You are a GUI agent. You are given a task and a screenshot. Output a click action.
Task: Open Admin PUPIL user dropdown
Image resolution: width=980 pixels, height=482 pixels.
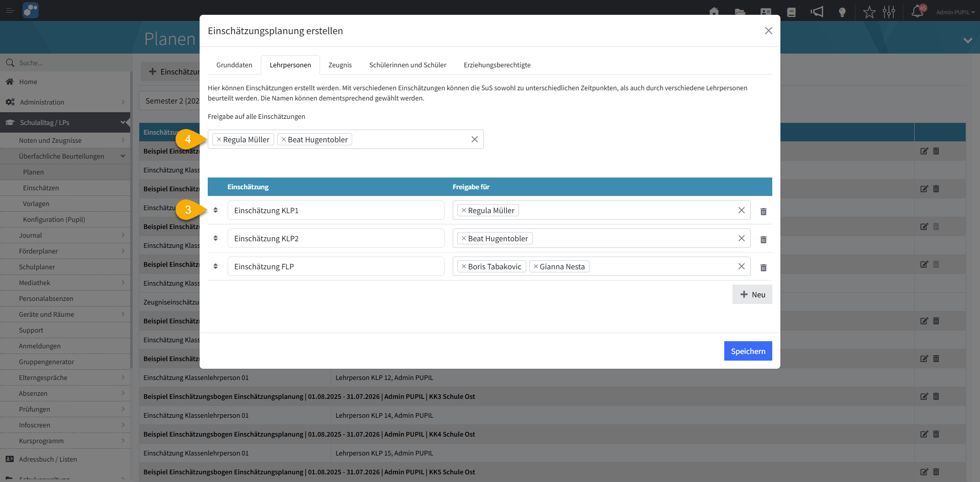pyautogui.click(x=955, y=12)
